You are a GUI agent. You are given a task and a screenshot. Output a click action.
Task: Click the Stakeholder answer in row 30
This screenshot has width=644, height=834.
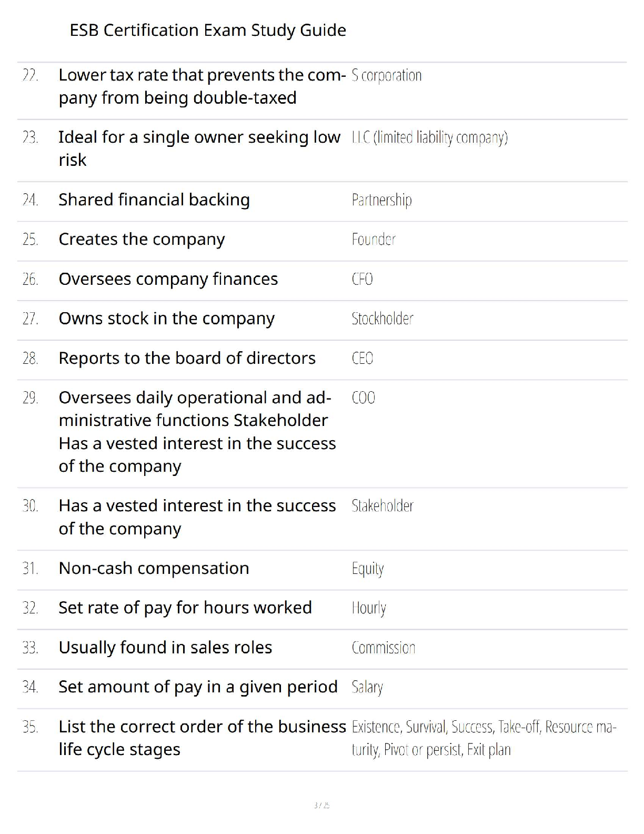pos(383,506)
